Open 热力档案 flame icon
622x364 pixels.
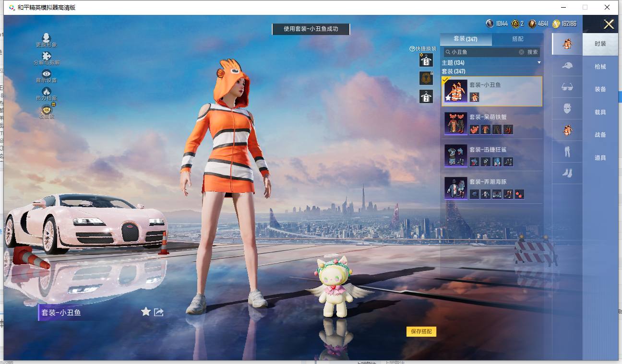tap(46, 91)
